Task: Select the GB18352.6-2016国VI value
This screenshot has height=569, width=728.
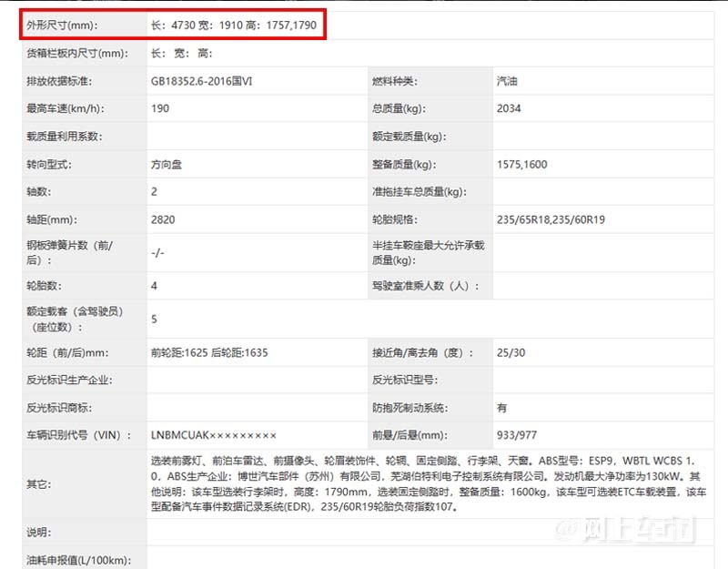Action: click(201, 81)
